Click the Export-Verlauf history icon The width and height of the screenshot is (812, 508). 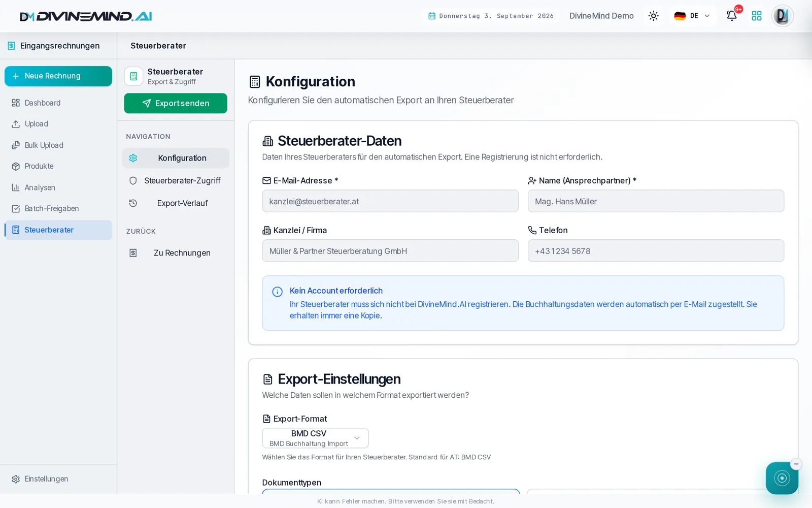point(133,203)
